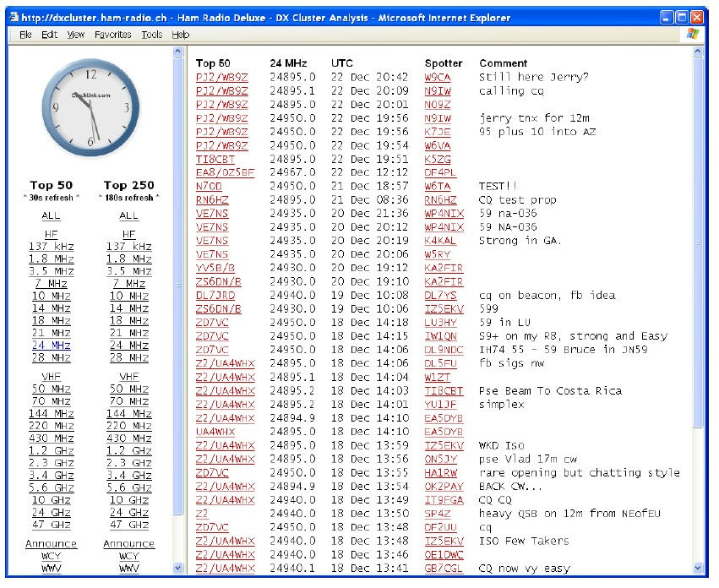Open 21 MHz under Top 250
This screenshot has height=588, width=719.
tap(129, 333)
